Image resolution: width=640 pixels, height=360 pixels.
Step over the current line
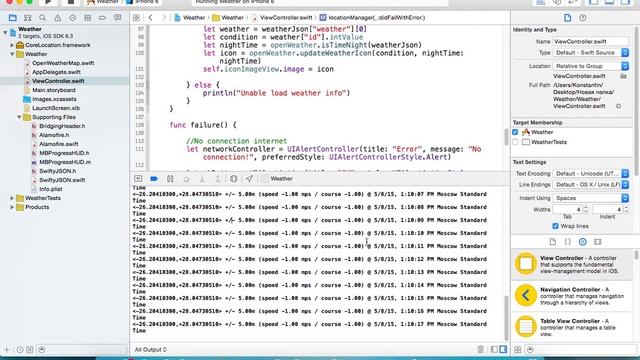pos(186,178)
